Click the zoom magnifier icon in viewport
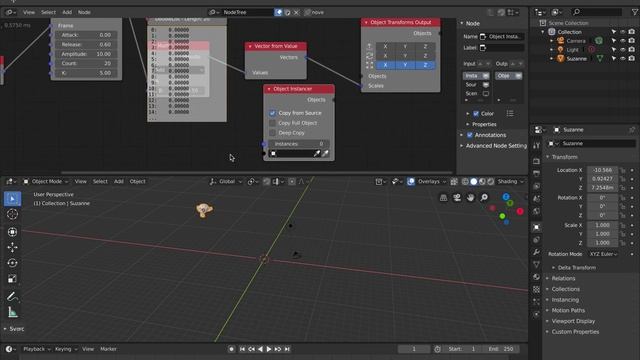 (484, 198)
